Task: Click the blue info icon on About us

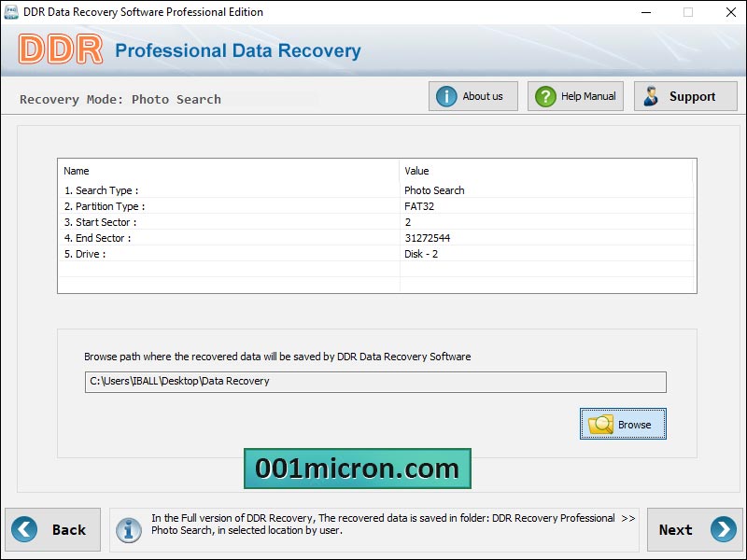Action: point(446,96)
